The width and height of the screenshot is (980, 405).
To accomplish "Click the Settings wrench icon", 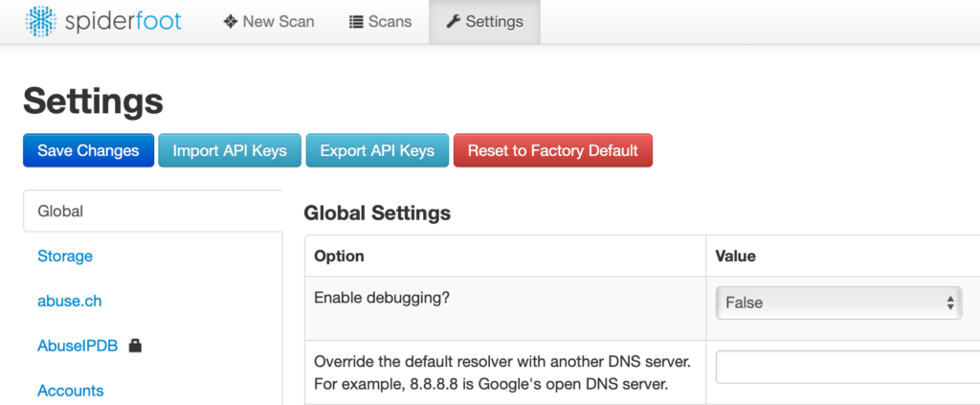I will (454, 21).
